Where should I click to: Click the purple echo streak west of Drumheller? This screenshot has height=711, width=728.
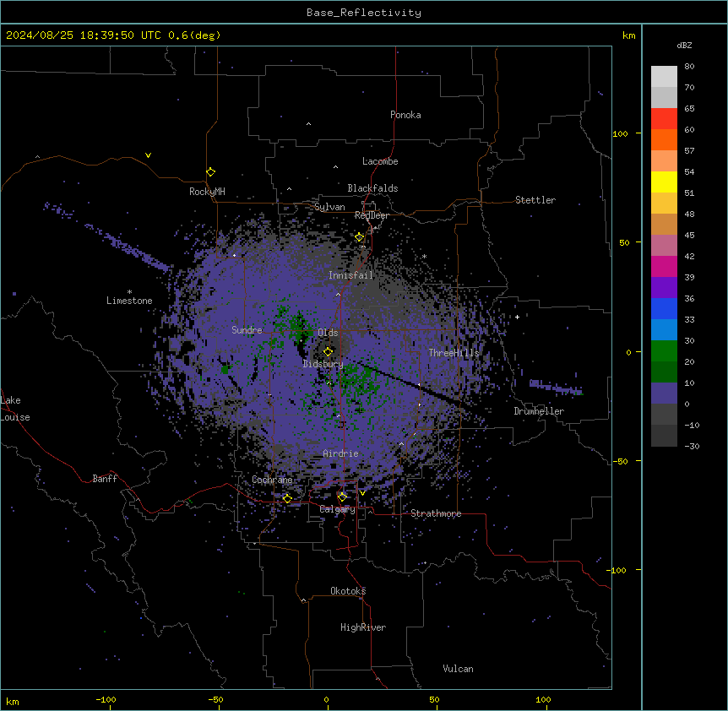(555, 387)
